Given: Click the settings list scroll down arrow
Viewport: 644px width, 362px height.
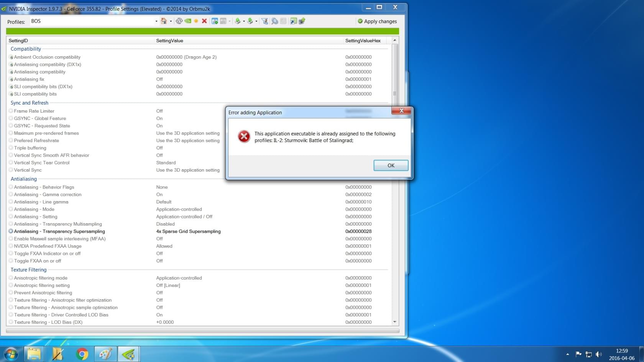Looking at the screenshot, I should (x=394, y=322).
